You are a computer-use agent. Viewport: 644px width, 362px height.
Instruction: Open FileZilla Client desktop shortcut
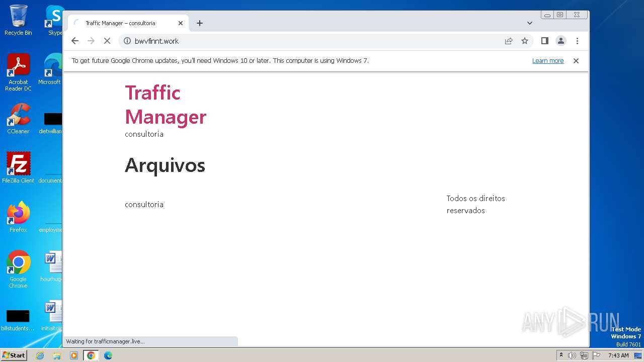(18, 168)
